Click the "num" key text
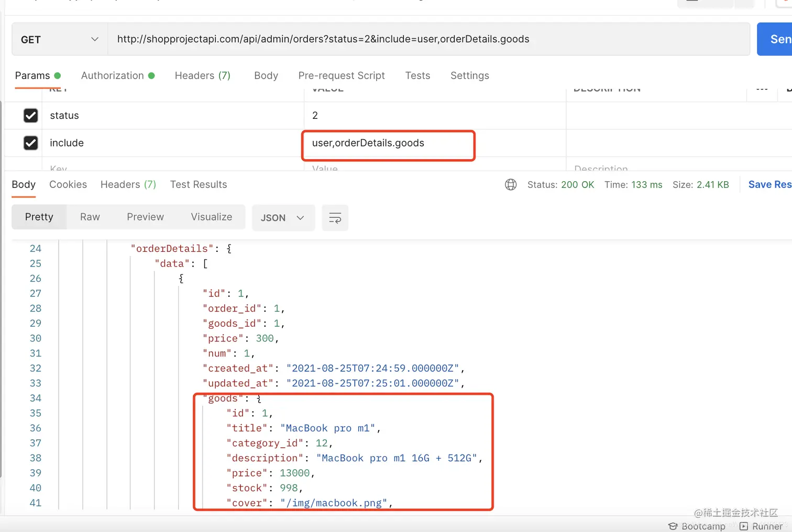The image size is (792, 532). pyautogui.click(x=217, y=353)
